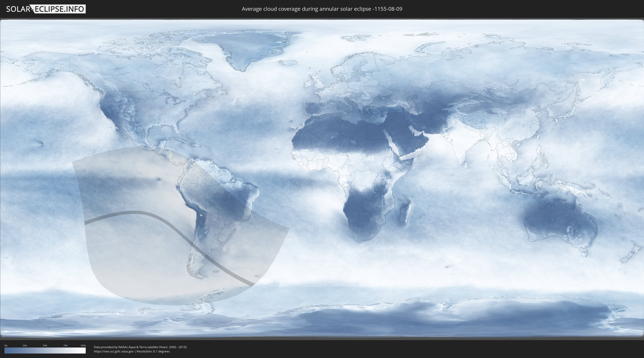Click the 0% legend label
This screenshot has width=644, height=358.
6,345
